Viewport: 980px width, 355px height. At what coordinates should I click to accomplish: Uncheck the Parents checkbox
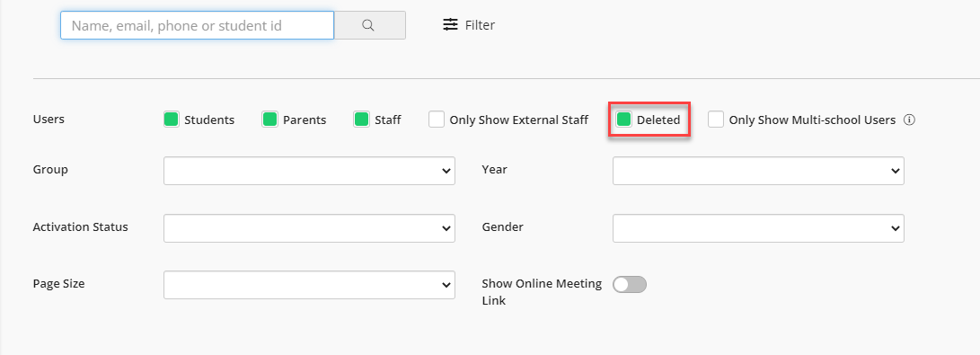[269, 120]
